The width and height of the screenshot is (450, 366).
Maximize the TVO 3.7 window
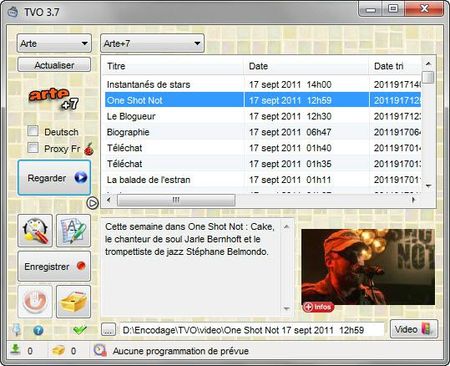point(393,9)
